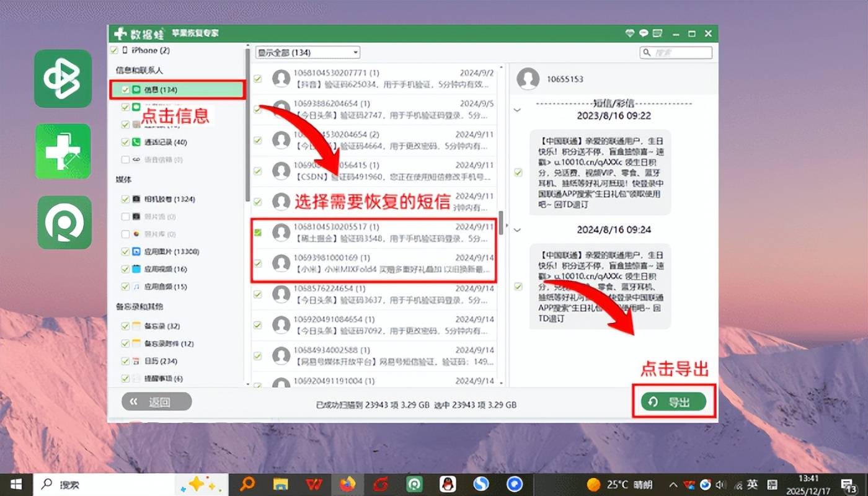Uncheck message 1068104530205517 checkbox
Image resolution: width=868 pixels, height=496 pixels.
258,232
